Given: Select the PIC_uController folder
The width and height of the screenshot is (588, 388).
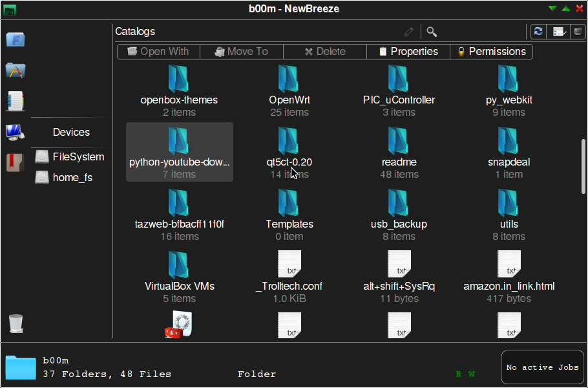Looking at the screenshot, I should pyautogui.click(x=399, y=91).
